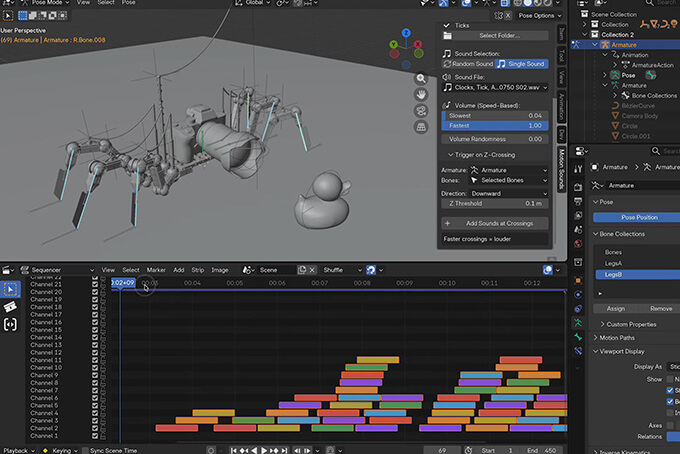Viewport: 680px width, 454px height.
Task: Click the Assign bone collection button
Action: coord(616,308)
